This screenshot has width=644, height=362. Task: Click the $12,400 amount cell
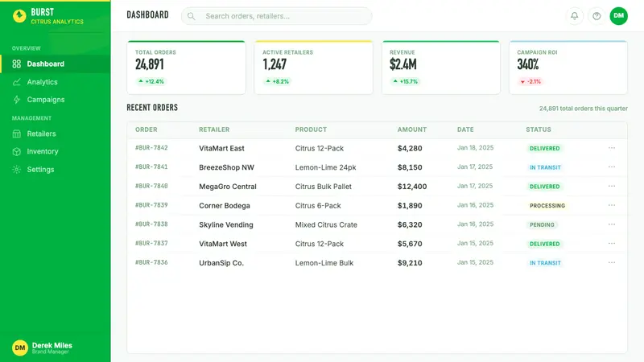(x=412, y=187)
